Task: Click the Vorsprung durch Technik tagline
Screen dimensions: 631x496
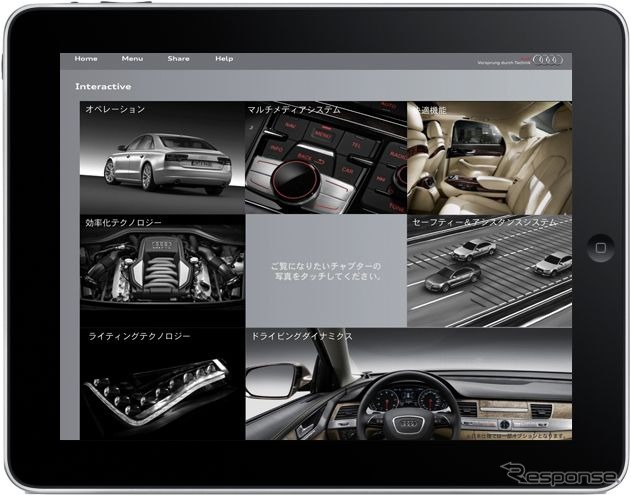Action: 506,63
